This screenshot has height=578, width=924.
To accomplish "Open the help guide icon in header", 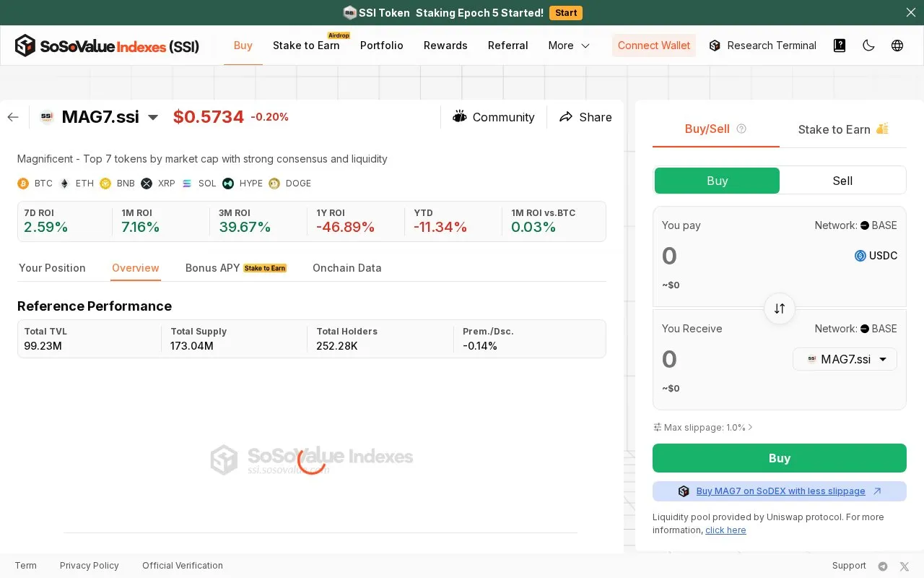I will tap(840, 46).
